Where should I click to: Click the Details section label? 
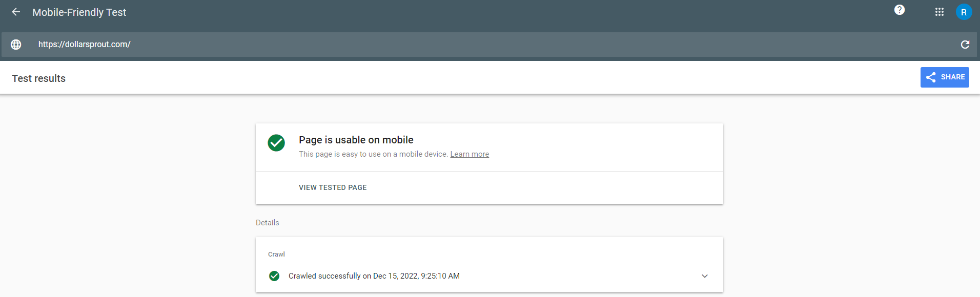(268, 223)
